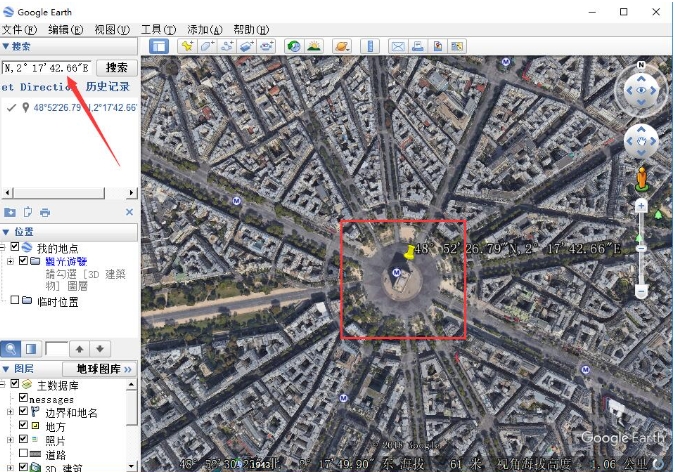Click the N north compass marker

(641, 65)
